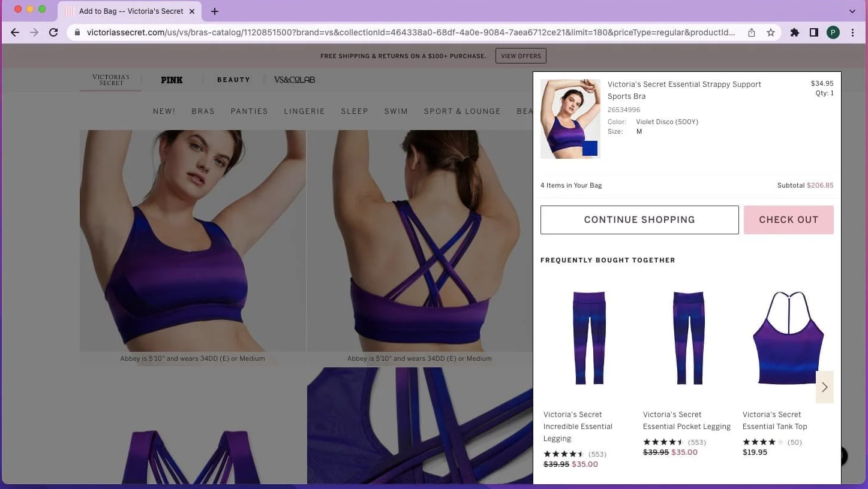
Task: Bookmark this page with the star icon
Action: tap(771, 32)
